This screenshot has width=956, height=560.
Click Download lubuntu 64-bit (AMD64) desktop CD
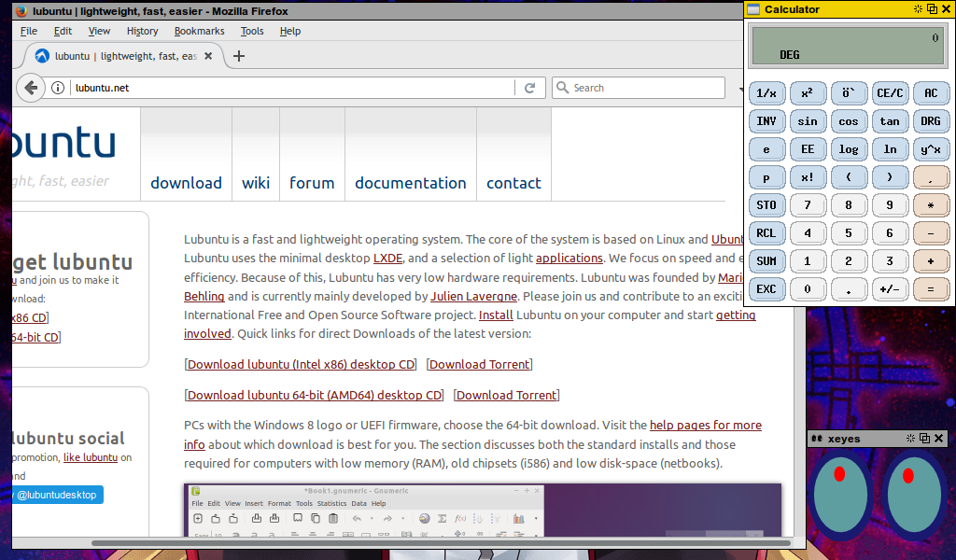point(315,395)
